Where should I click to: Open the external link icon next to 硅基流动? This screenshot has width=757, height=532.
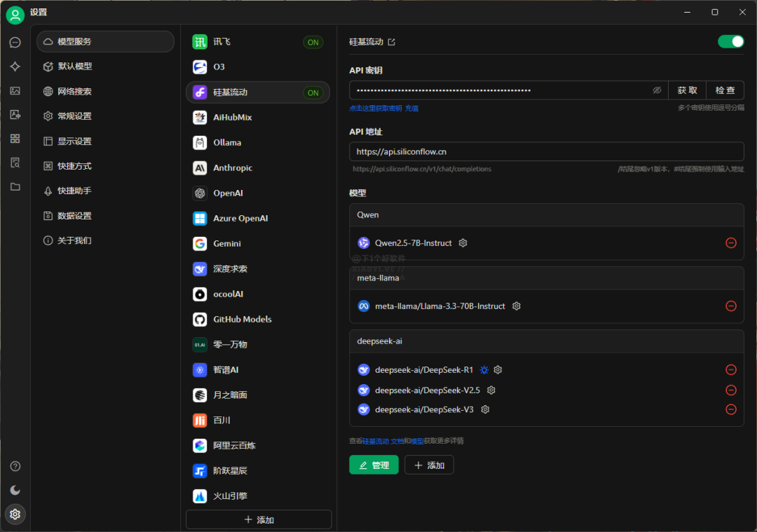(392, 42)
